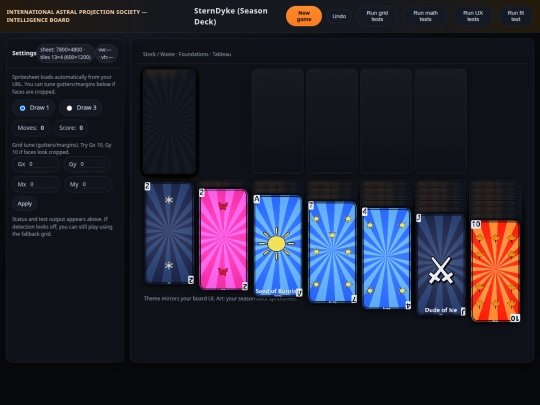Viewport: 540px width, 405px height.
Task: Select the Dude of Ice jack card
Action: pyautogui.click(x=441, y=264)
